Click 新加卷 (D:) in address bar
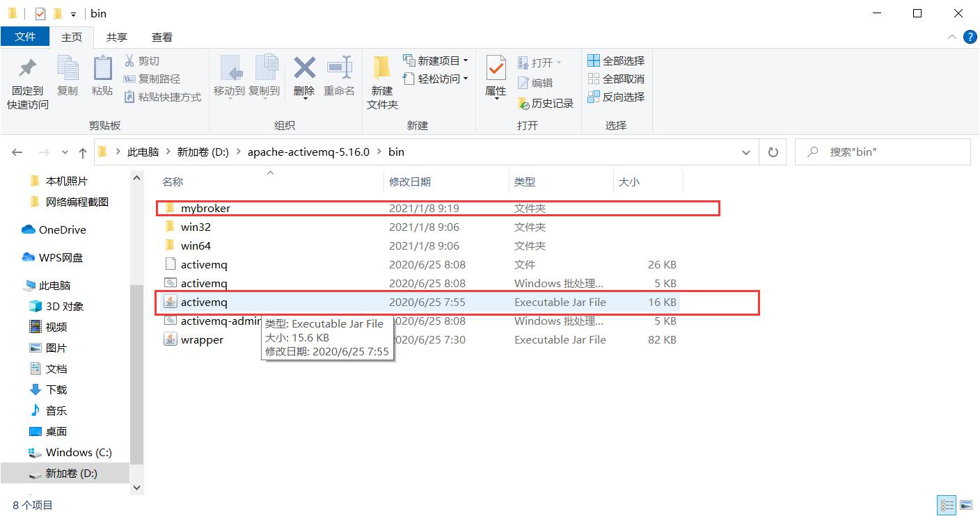The width and height of the screenshot is (980, 516). (203, 152)
